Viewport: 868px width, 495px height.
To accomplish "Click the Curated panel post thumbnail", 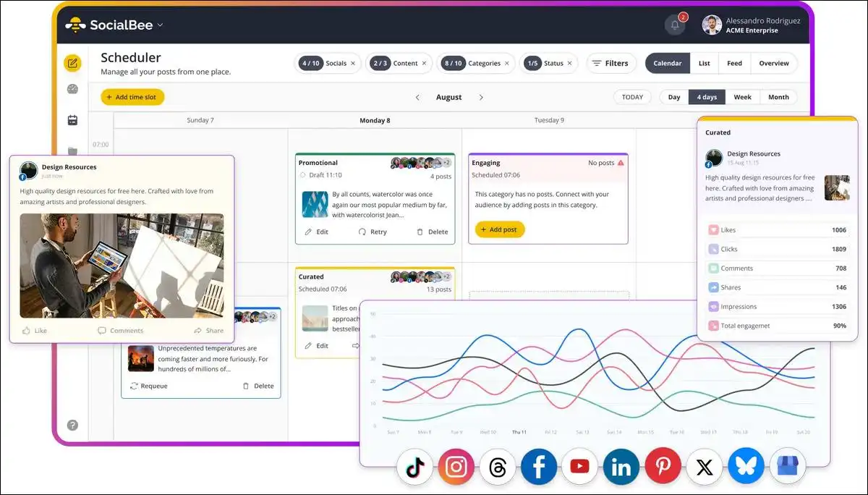I will (x=837, y=187).
